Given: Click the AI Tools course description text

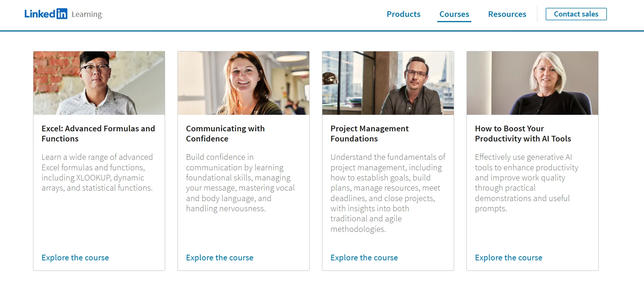Looking at the screenshot, I should pyautogui.click(x=526, y=183).
